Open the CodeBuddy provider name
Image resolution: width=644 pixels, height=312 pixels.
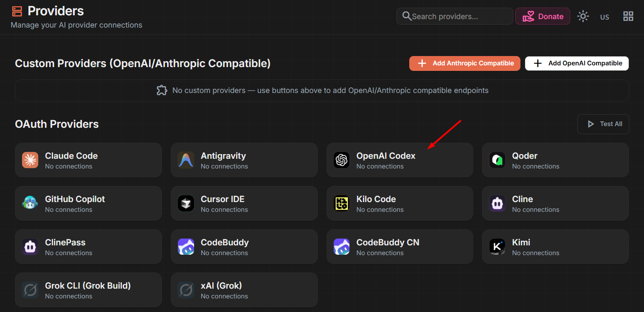(225, 242)
